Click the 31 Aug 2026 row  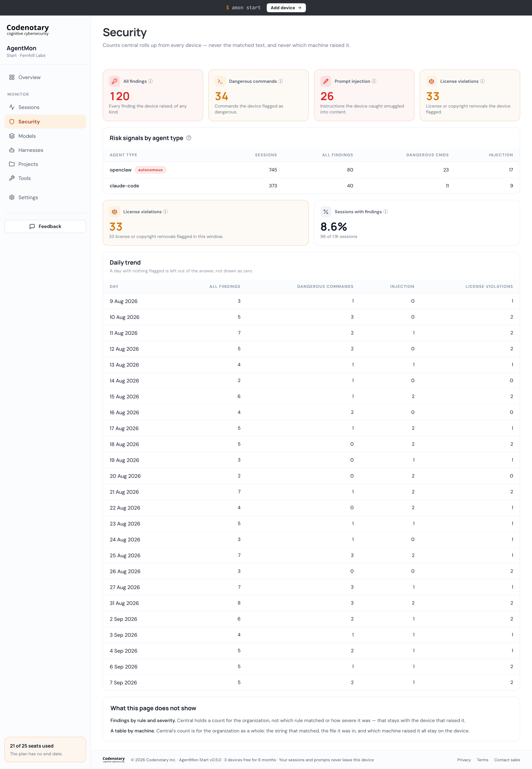tap(311, 603)
